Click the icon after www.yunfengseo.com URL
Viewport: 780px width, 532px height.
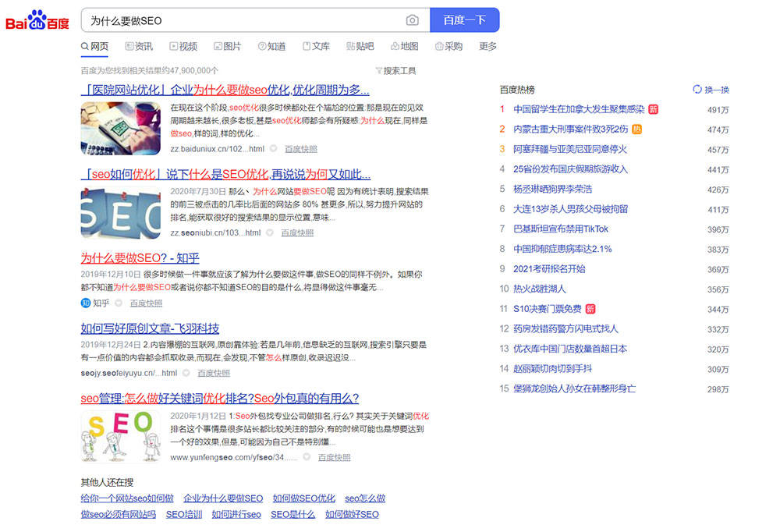pos(307,457)
